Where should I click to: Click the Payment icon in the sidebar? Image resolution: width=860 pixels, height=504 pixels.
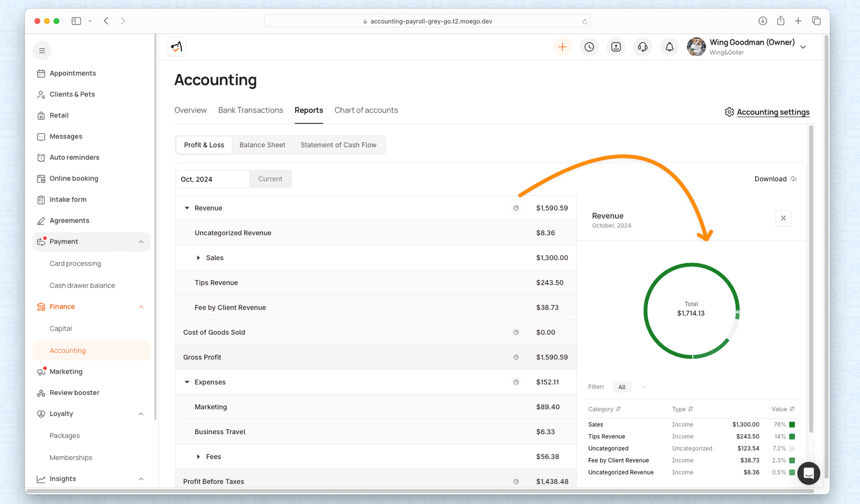(x=41, y=241)
